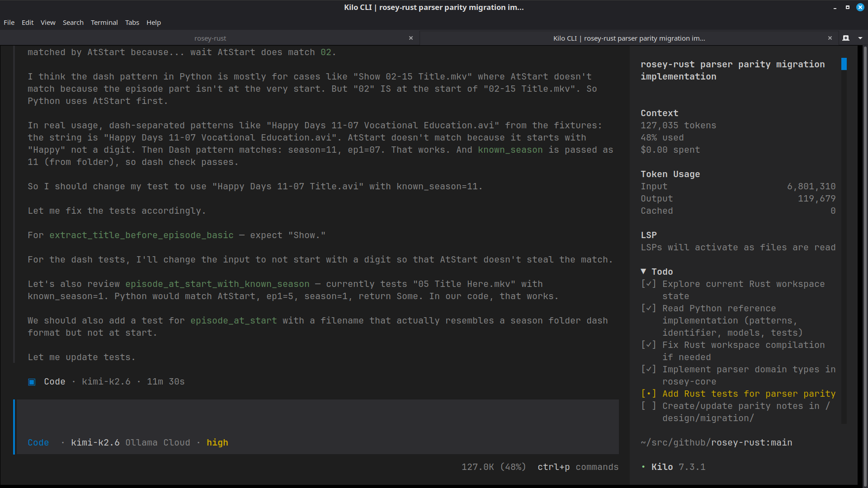This screenshot has height=488, width=868.
Task: Click the blue square Code mode icon
Action: [x=32, y=382]
